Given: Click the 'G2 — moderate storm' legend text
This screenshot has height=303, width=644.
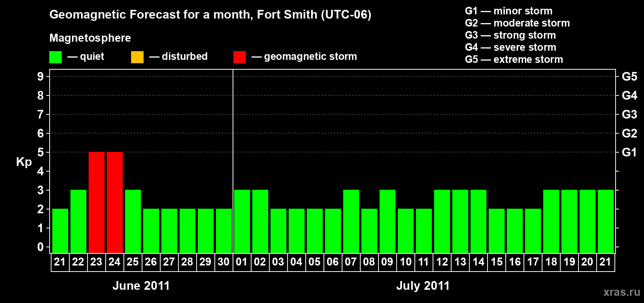Looking at the screenshot, I should pyautogui.click(x=517, y=23).
